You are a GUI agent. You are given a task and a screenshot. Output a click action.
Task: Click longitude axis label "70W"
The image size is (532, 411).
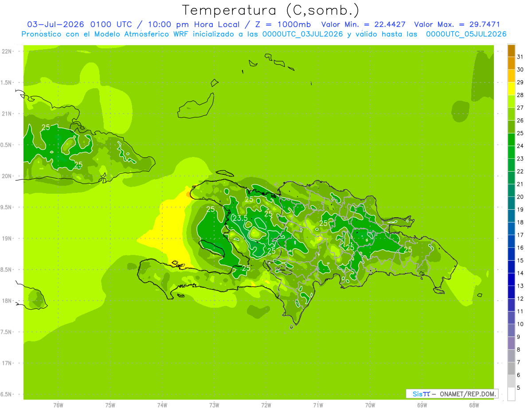pyautogui.click(x=370, y=405)
